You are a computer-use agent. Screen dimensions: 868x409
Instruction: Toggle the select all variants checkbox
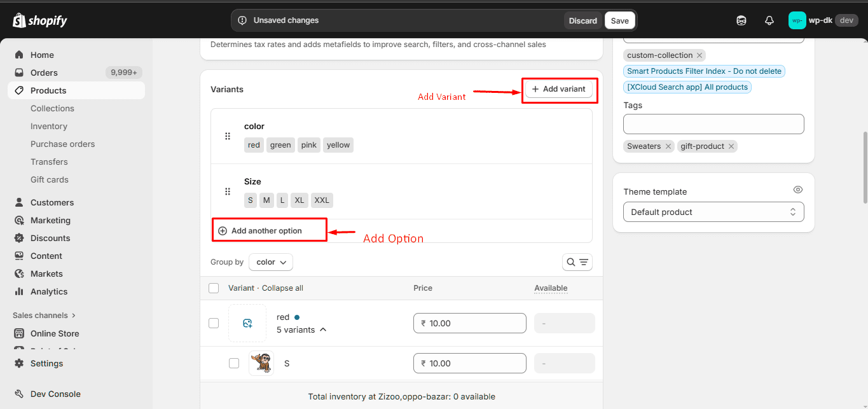click(214, 288)
